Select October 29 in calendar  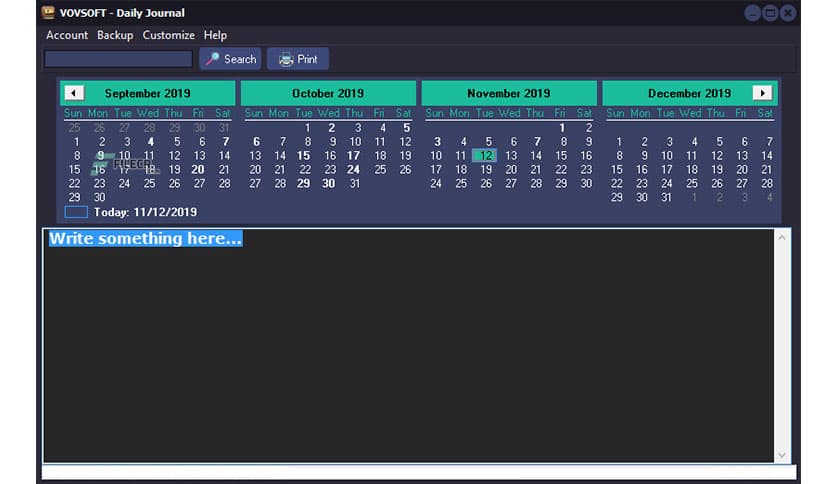point(304,183)
